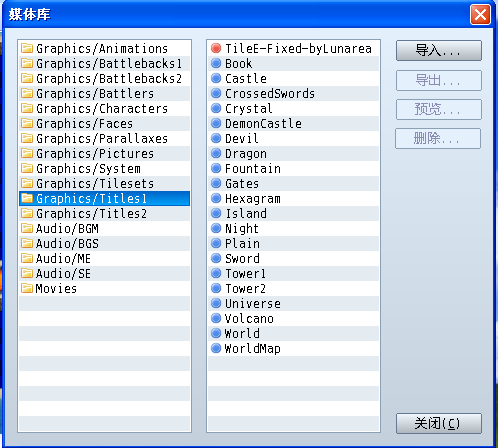The width and height of the screenshot is (498, 448).
Task: Click the folder icon beside Audio/BGS
Action: click(27, 243)
